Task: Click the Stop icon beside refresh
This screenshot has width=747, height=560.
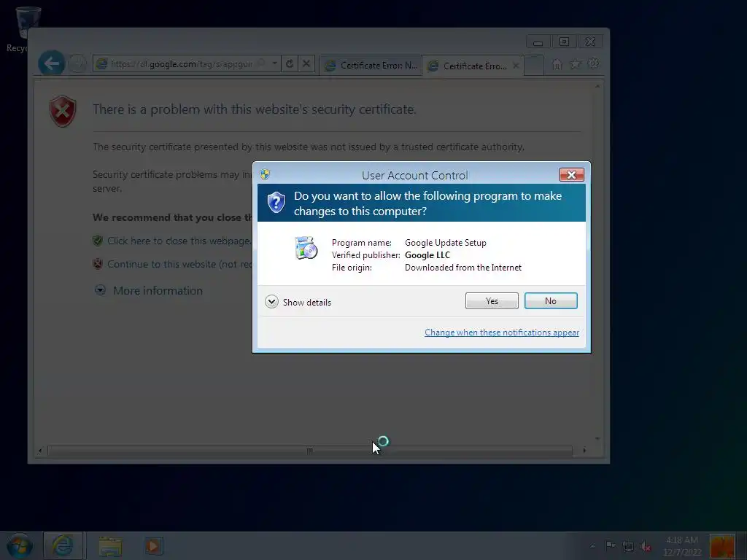Action: point(306,63)
